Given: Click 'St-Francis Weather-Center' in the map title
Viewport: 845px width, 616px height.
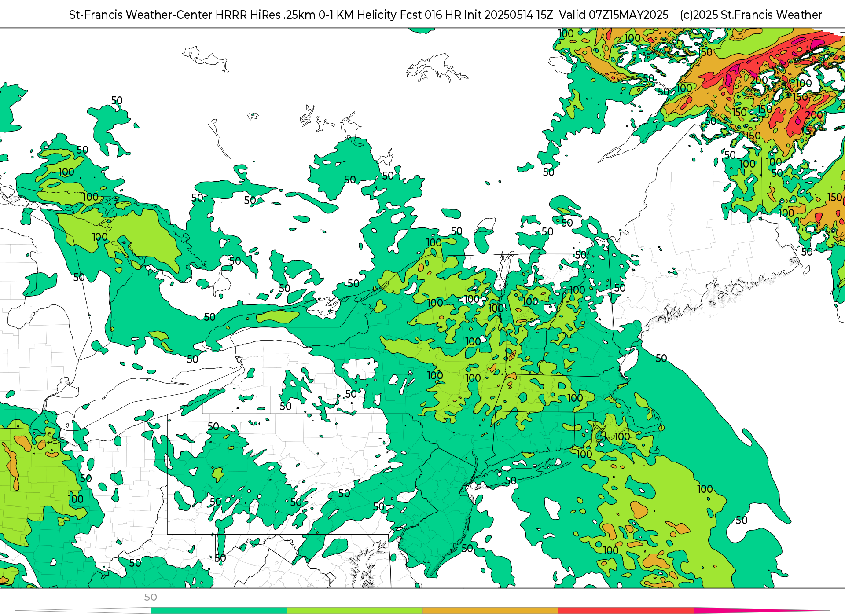Looking at the screenshot, I should point(141,15).
